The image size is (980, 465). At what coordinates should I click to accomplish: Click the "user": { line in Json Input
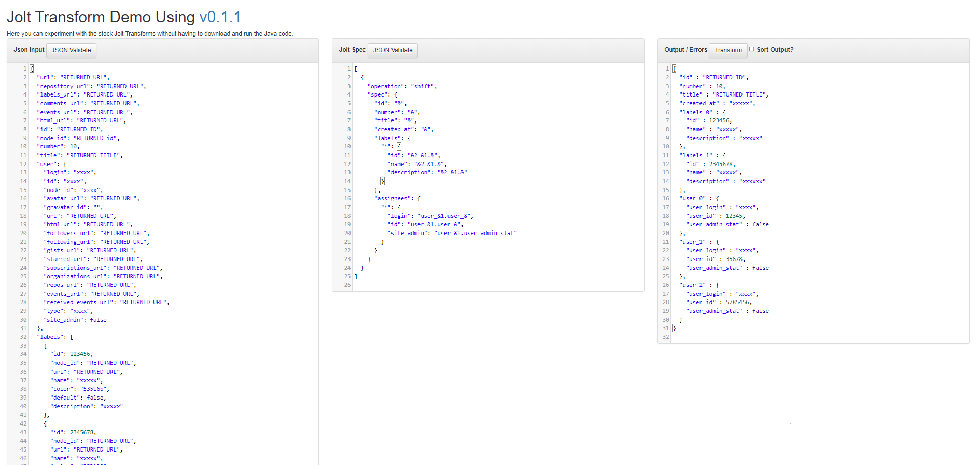tap(51, 164)
